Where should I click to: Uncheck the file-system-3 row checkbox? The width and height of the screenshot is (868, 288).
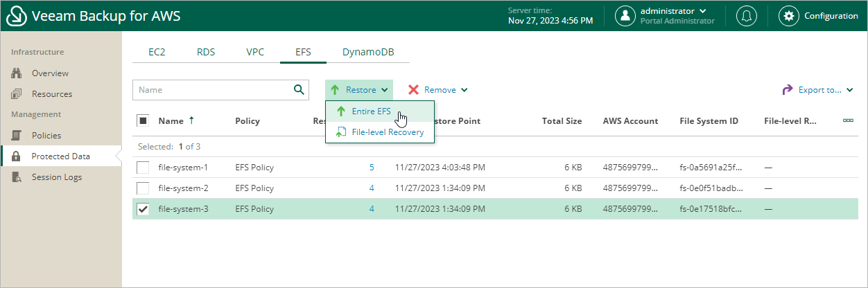[143, 209]
